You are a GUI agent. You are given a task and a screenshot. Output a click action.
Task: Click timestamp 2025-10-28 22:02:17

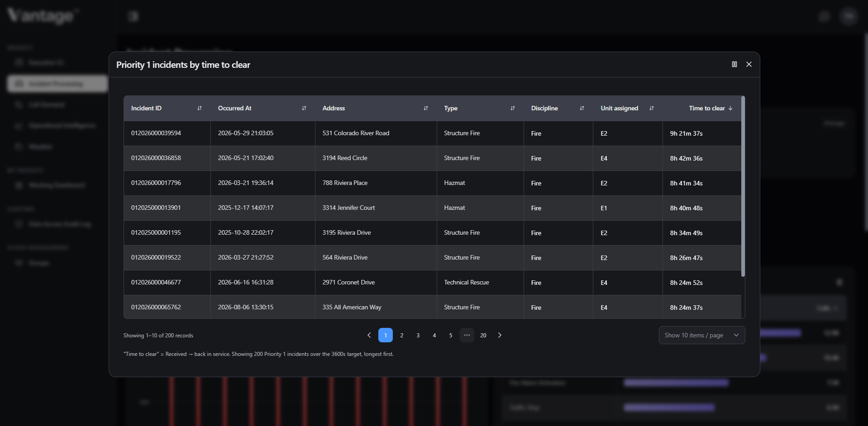246,233
